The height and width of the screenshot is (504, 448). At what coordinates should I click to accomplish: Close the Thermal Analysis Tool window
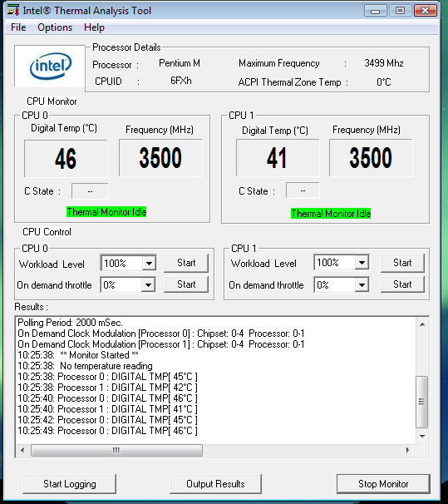click(x=426, y=11)
